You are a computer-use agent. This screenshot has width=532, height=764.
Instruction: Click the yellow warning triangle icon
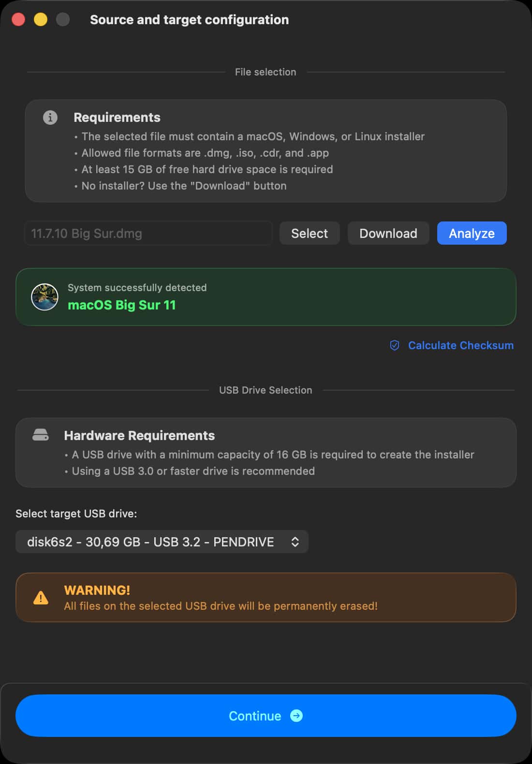(41, 598)
